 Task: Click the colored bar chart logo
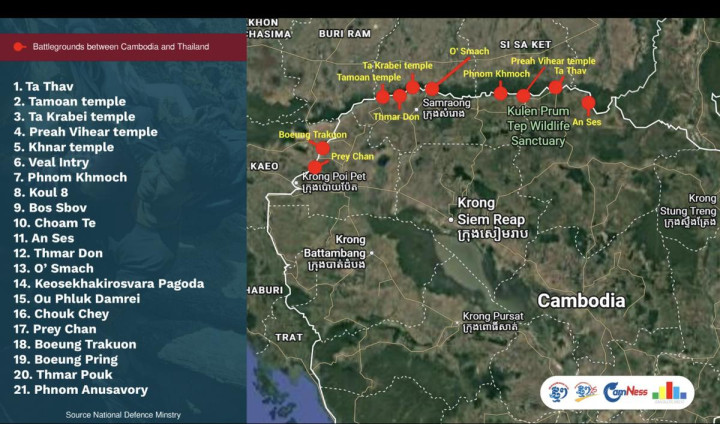click(669, 392)
